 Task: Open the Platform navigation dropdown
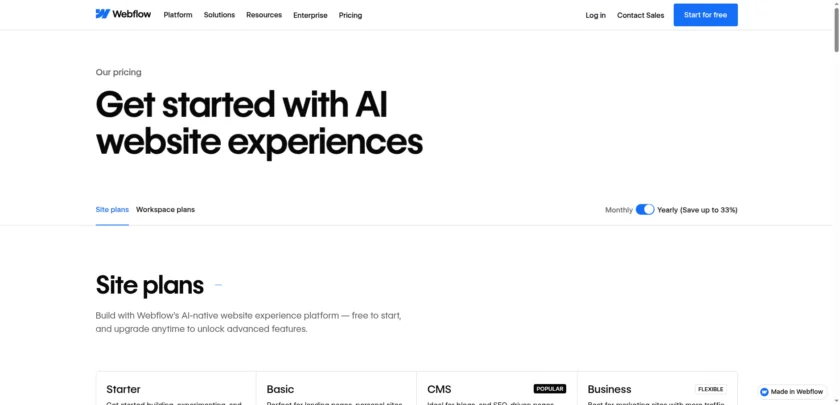[178, 15]
